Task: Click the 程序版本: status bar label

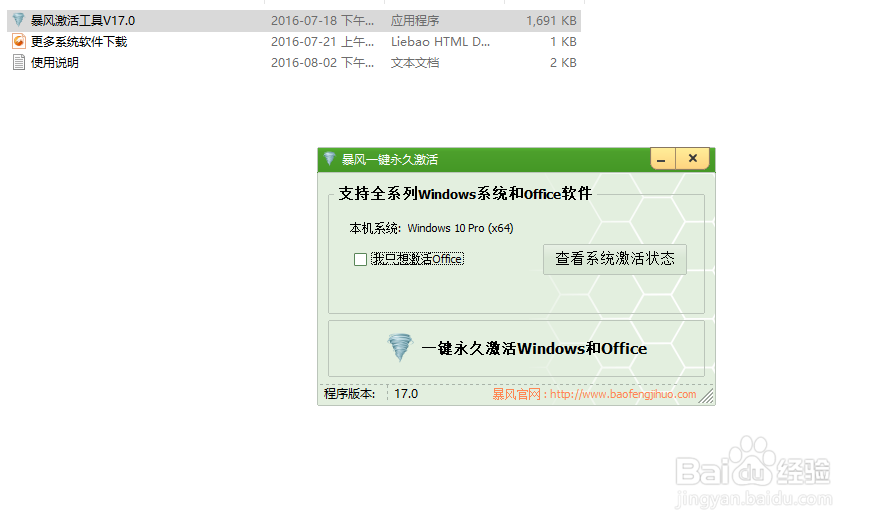Action: point(349,394)
